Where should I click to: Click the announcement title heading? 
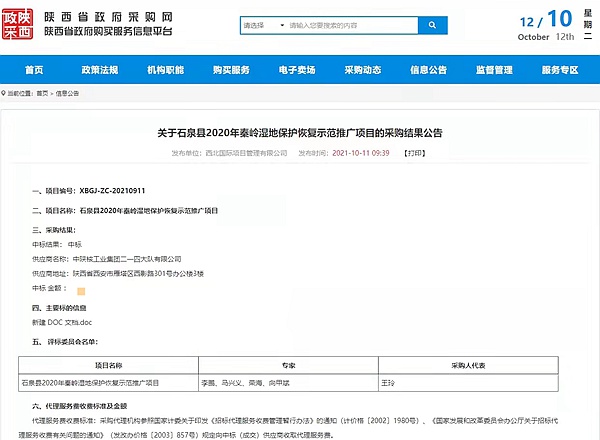click(x=300, y=133)
